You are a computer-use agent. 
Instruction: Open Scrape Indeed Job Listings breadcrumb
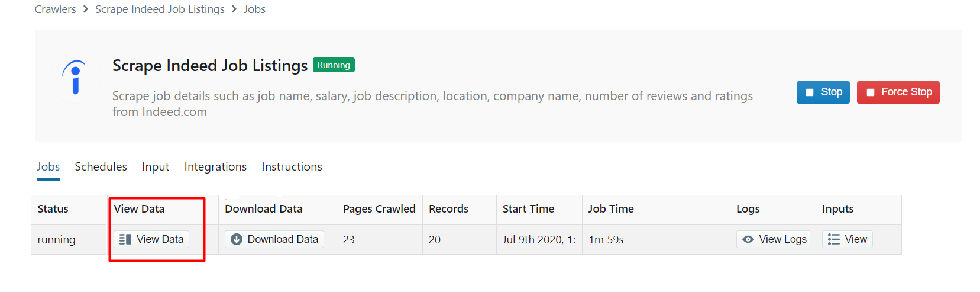(x=160, y=9)
